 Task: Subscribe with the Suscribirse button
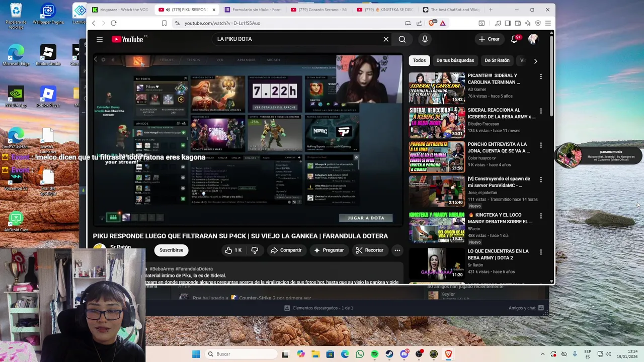(x=171, y=250)
